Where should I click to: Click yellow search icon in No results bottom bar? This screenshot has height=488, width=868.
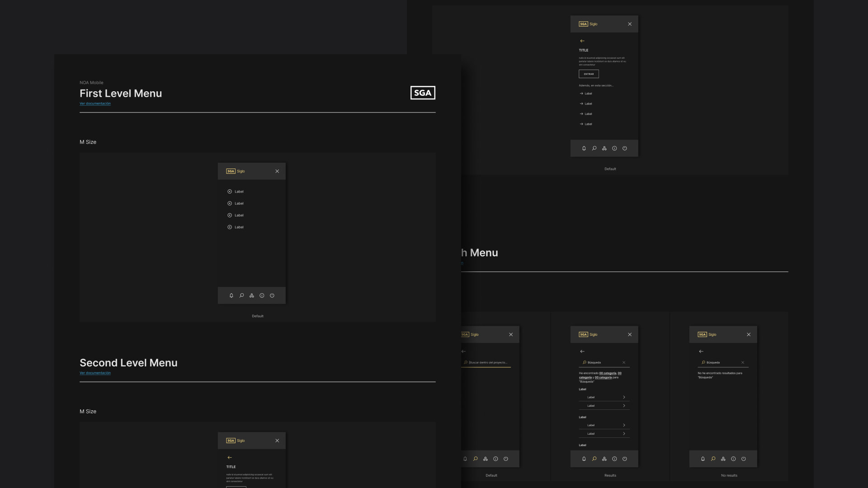point(713,459)
